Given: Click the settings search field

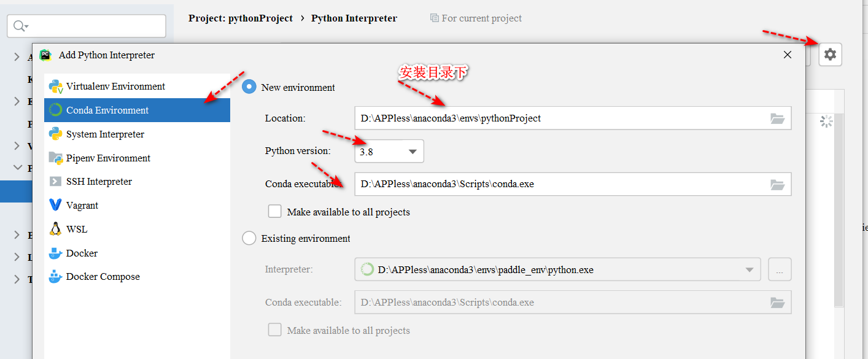Looking at the screenshot, I should 87,26.
